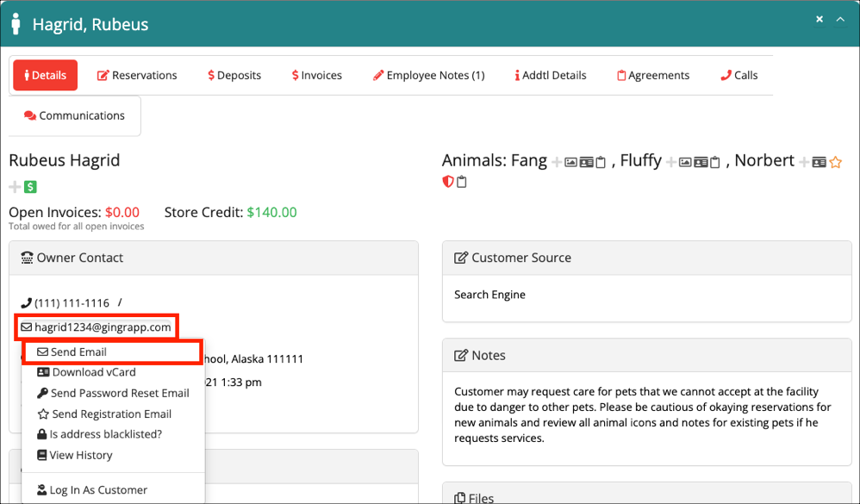The height and width of the screenshot is (504, 860).
Task: Select Download vCard menu option
Action: click(113, 372)
